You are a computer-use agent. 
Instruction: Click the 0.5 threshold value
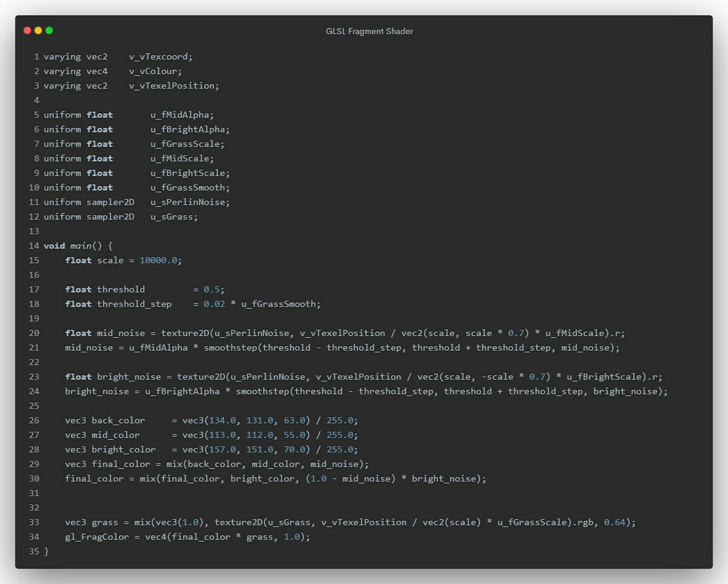coord(211,290)
